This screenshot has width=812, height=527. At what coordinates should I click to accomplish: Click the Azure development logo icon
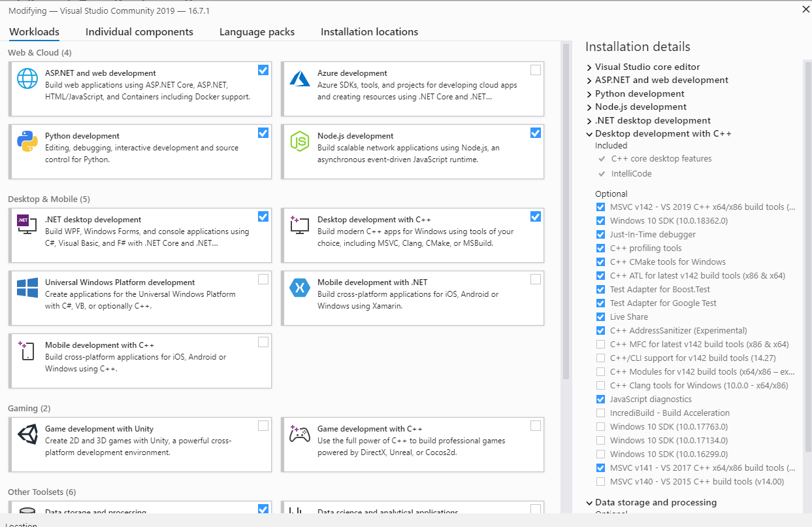pos(300,78)
